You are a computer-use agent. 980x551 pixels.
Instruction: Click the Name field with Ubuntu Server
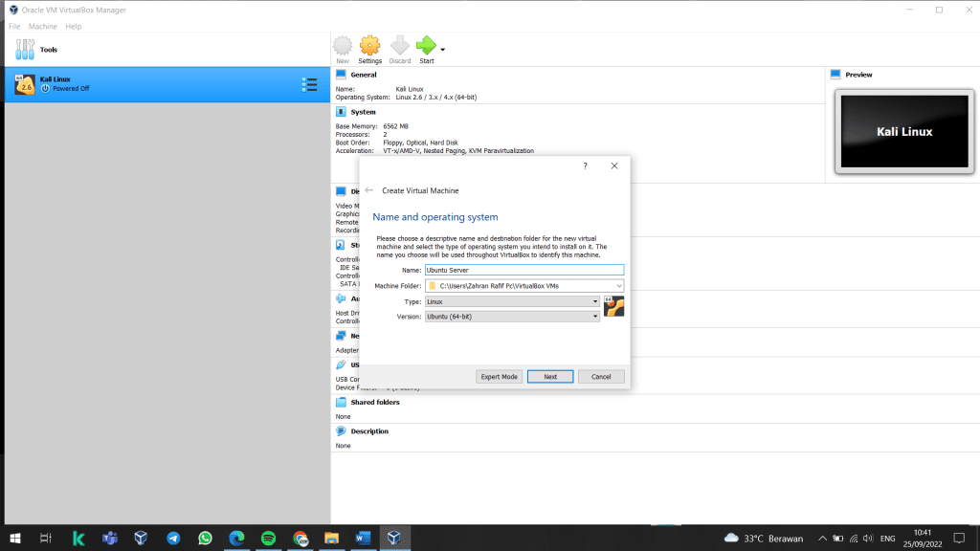523,271
